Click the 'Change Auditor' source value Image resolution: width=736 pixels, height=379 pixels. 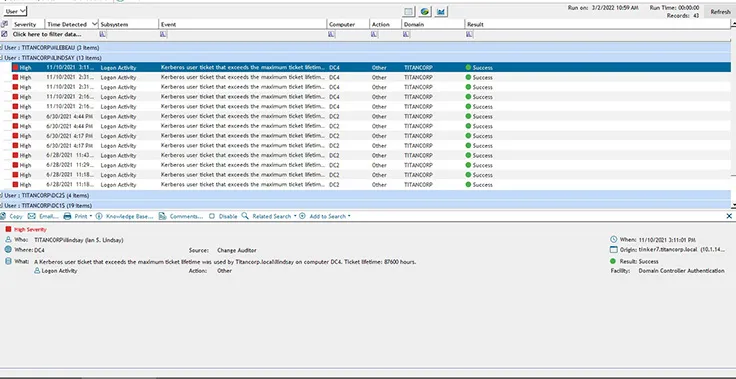pos(237,250)
